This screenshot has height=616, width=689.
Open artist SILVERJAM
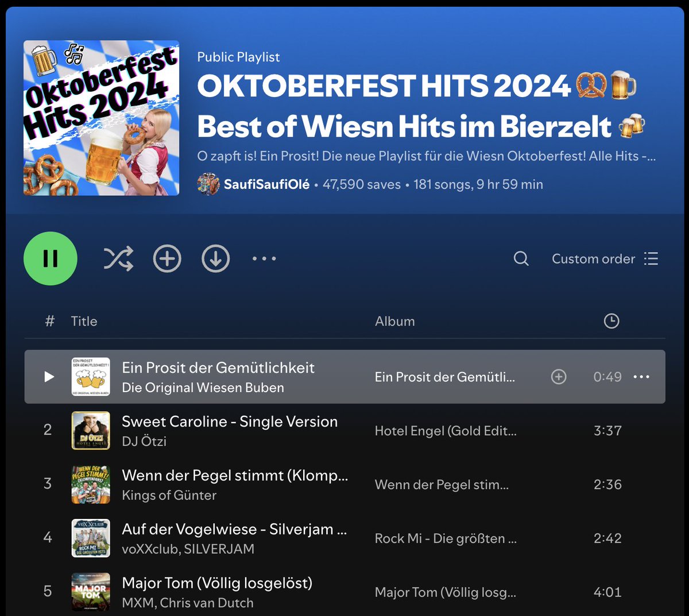point(220,549)
